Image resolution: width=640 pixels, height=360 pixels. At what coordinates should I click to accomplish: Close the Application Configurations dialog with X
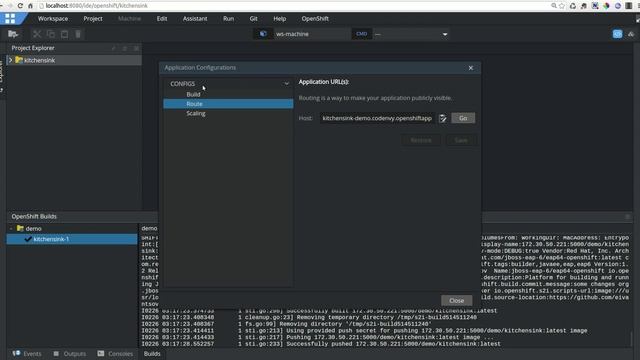click(x=471, y=68)
